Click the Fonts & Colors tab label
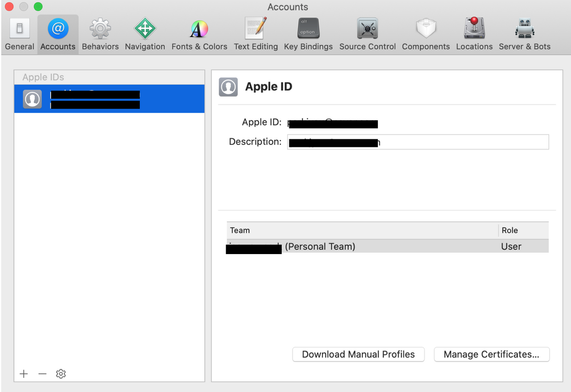 199,47
